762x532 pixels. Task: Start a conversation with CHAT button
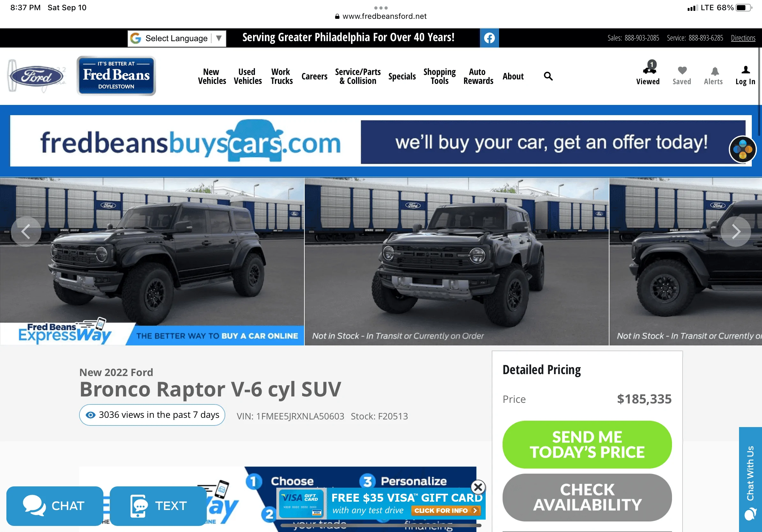click(x=55, y=506)
